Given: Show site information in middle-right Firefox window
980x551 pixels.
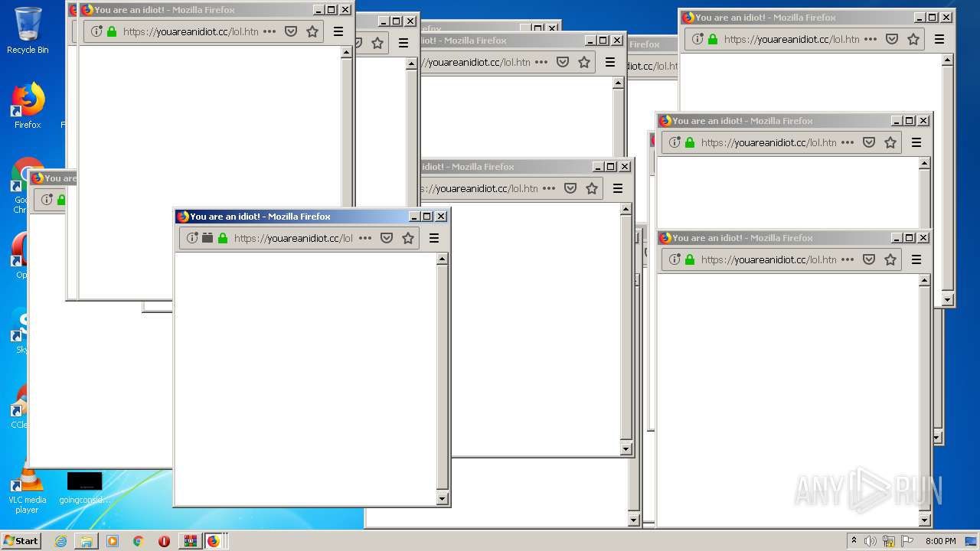Looking at the screenshot, I should pos(675,142).
